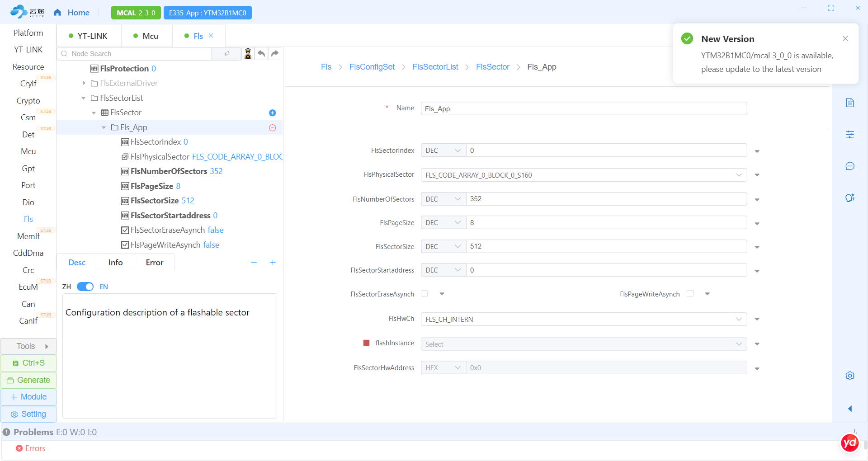Expand the FlsExternalDriver tree node

[84, 83]
